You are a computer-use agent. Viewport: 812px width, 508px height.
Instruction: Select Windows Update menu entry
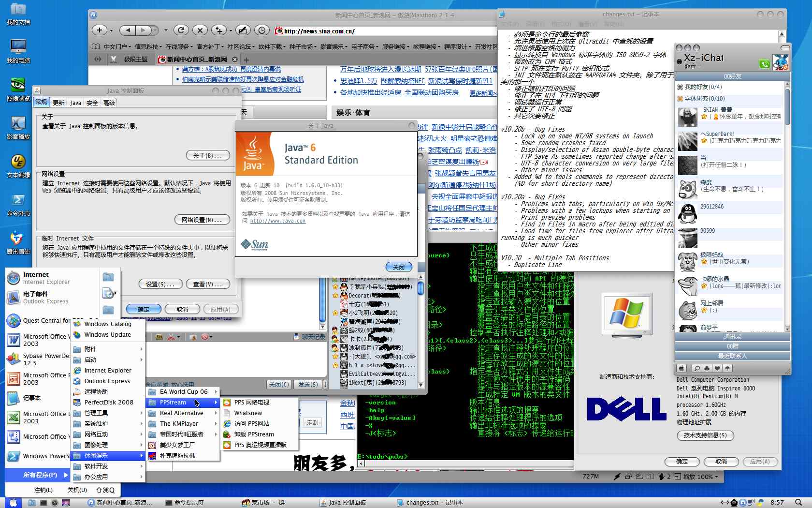[107, 335]
